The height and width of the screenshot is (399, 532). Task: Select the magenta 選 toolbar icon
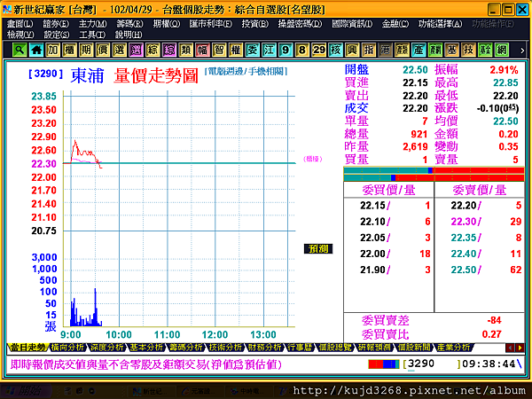(136, 51)
